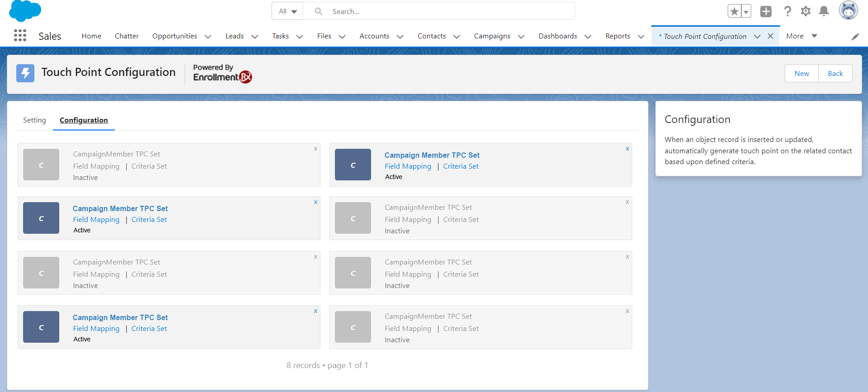Close the Touch Point Configuration nav tab

(770, 36)
